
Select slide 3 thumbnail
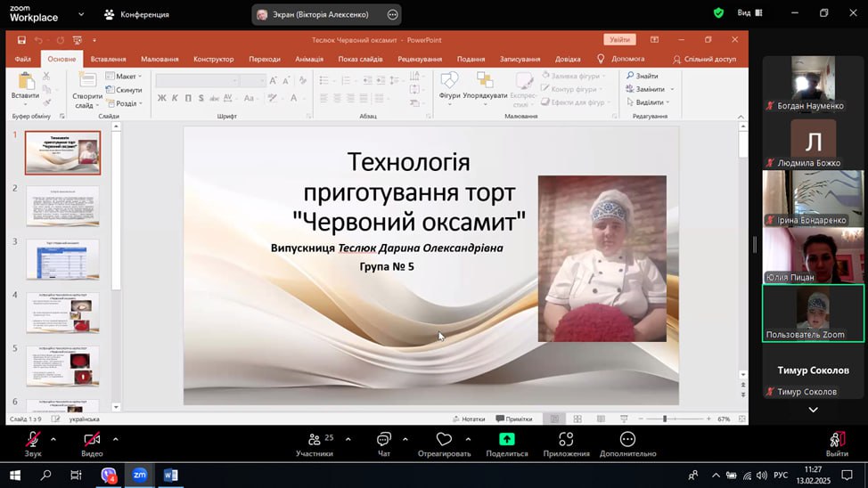pos(62,259)
